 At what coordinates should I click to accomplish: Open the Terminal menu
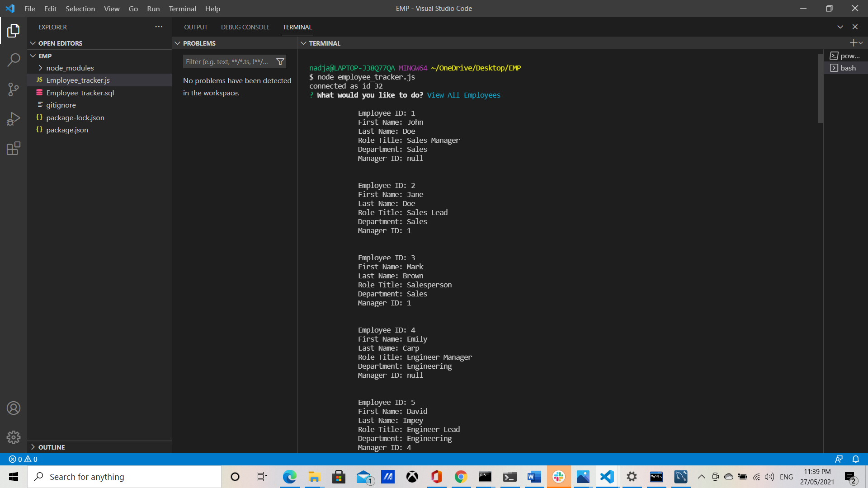click(x=182, y=9)
